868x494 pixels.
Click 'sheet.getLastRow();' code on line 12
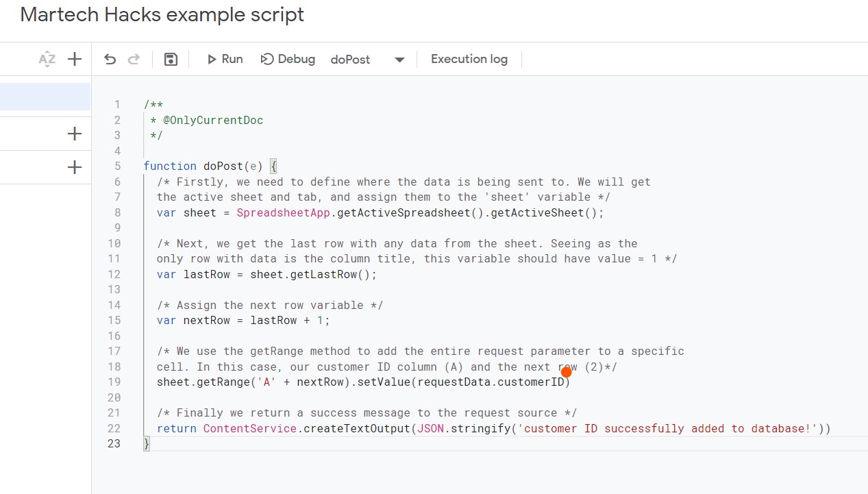point(314,274)
